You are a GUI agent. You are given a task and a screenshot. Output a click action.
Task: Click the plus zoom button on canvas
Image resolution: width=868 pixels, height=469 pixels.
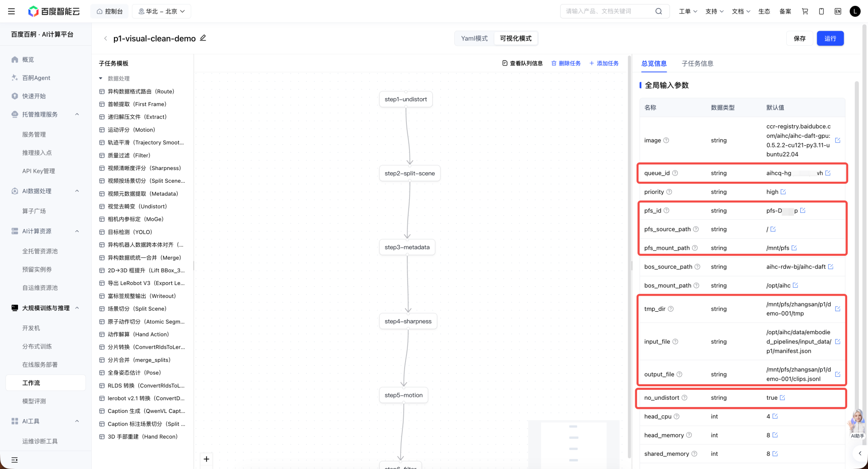coord(206,459)
